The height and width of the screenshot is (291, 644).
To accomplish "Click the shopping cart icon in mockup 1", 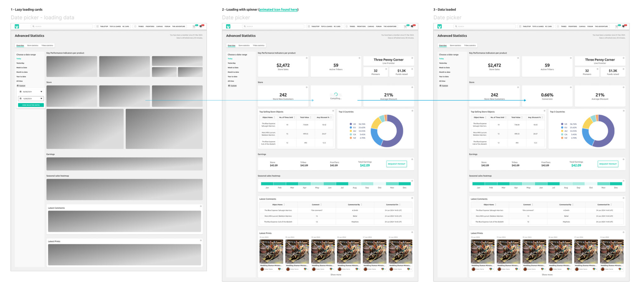I will (x=194, y=26).
